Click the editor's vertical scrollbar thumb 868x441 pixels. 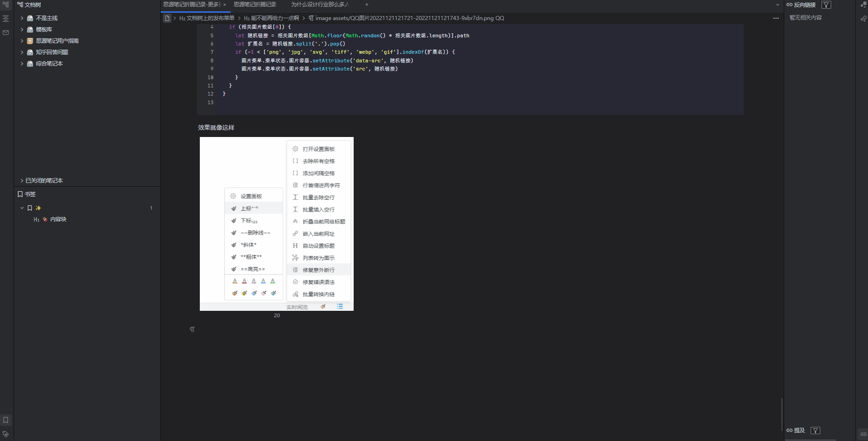click(x=782, y=413)
